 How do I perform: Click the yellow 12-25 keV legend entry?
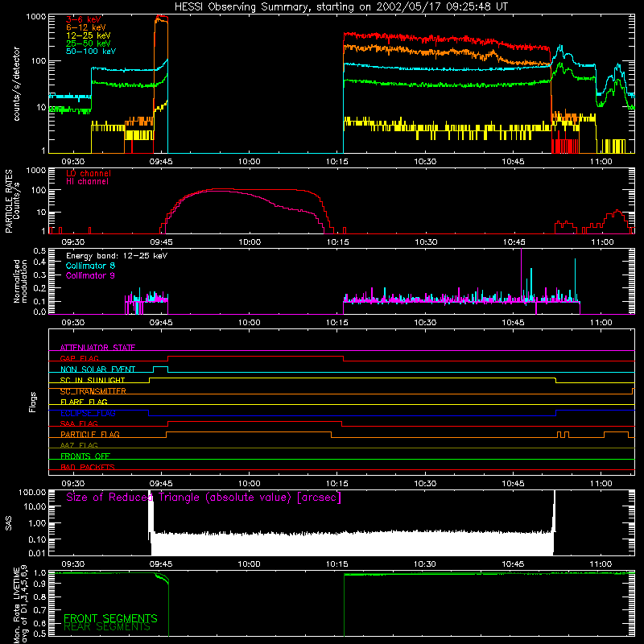pyautogui.click(x=88, y=35)
